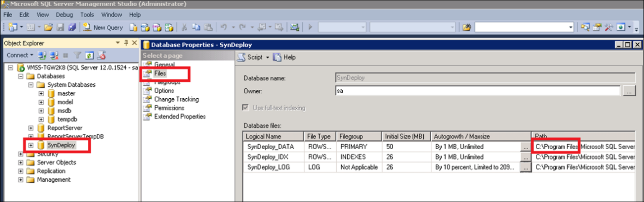Click the Save disk icon in toolbar
644x202 pixels.
tap(60, 27)
